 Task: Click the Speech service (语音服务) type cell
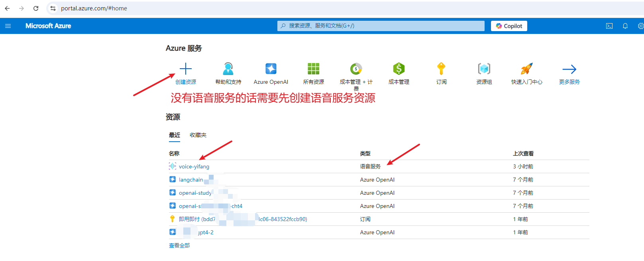coord(371,166)
